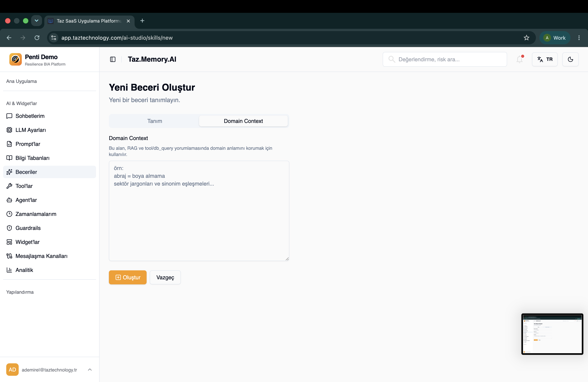The image size is (588, 382).
Task: Open the Work profile menu
Action: (x=555, y=38)
